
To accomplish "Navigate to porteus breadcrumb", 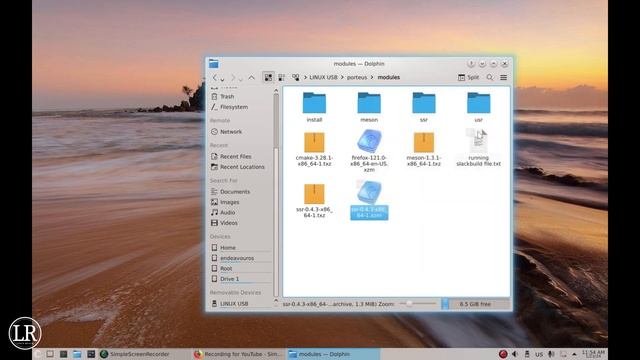I will pos(357,77).
